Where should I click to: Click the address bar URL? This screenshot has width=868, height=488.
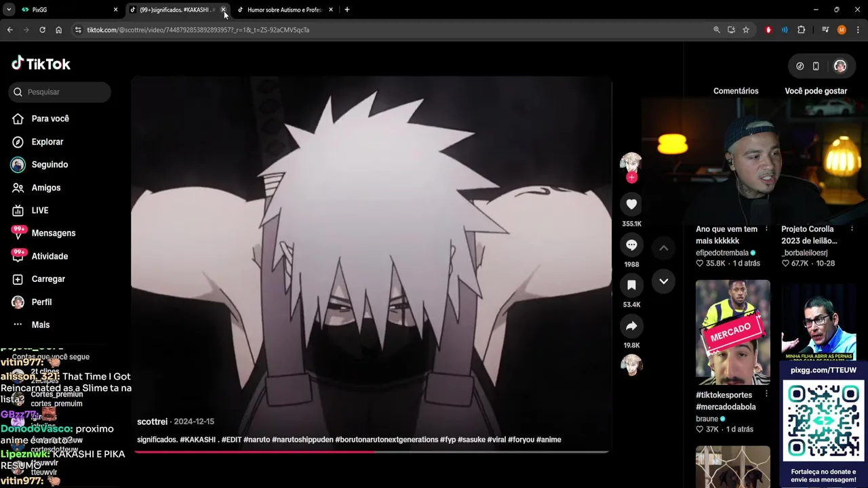tap(198, 30)
